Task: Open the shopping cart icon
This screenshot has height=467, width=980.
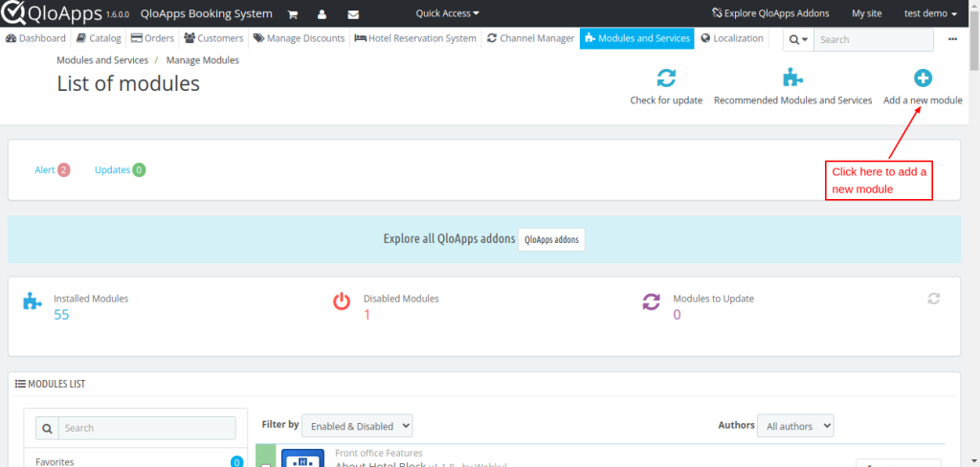Action: click(x=293, y=14)
